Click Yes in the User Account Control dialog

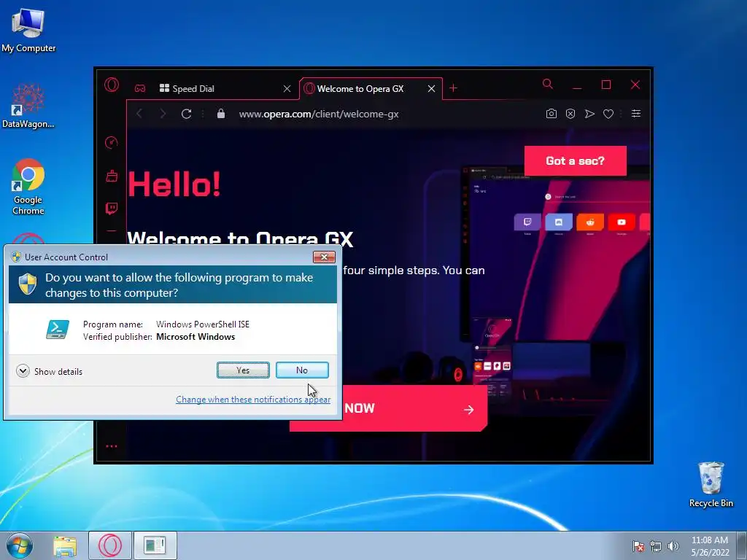click(x=243, y=370)
